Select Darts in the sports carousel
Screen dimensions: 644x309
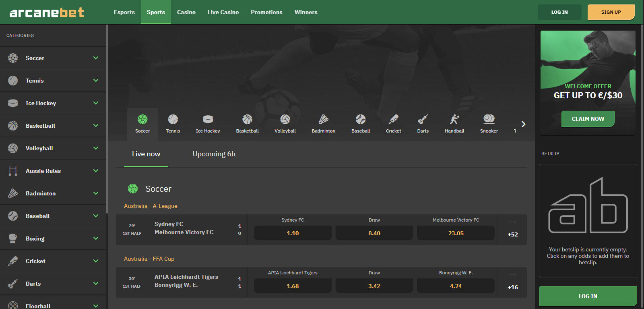pyautogui.click(x=423, y=124)
